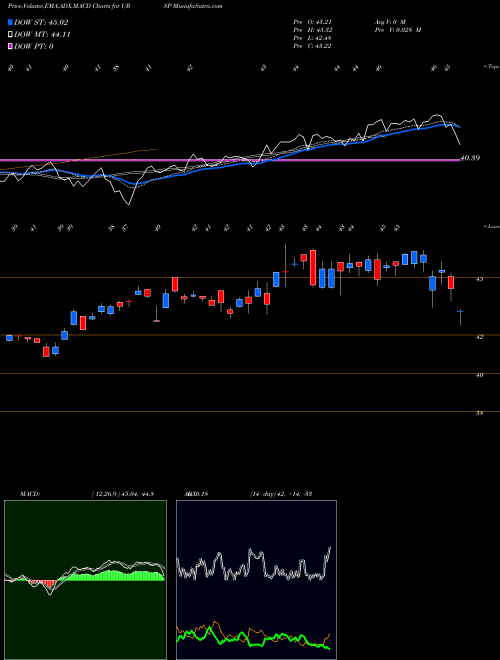Click the 'Pre L: 42.48' value
Image resolution: width=500 pixels, height=660 pixels.
coord(312,38)
